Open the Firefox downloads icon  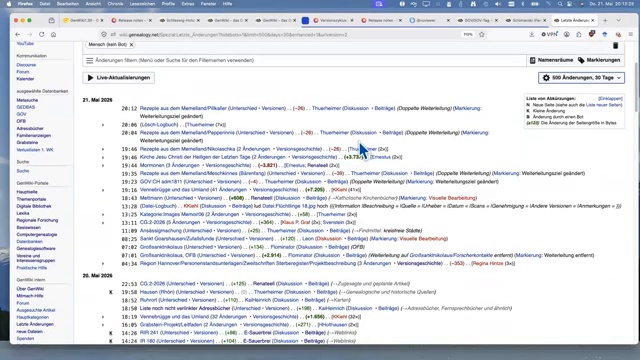(531, 35)
